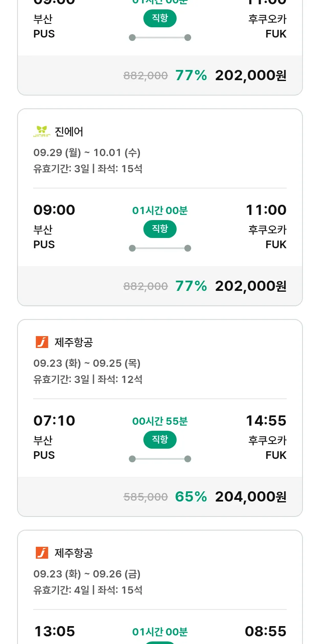Tap the 13:05 departure time
The height and width of the screenshot is (644, 320).
(54, 631)
